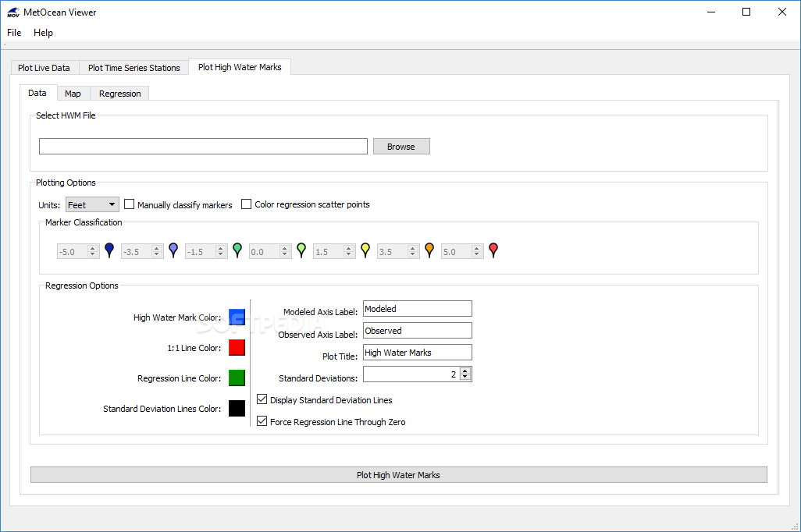This screenshot has height=532, width=801.
Task: Click the light green 0.0 marker pin
Action: click(x=301, y=250)
